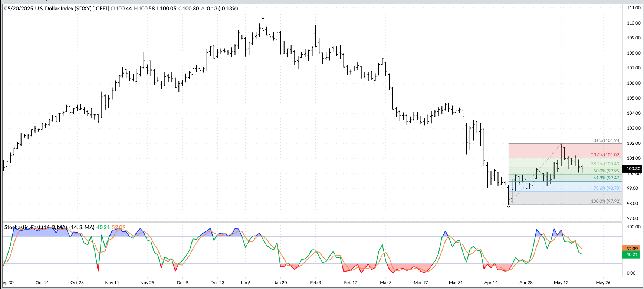Image resolution: width=644 pixels, height=289 pixels.
Task: Select the 23.6% (101.02) Fibonacci level label
Action: 605,155
